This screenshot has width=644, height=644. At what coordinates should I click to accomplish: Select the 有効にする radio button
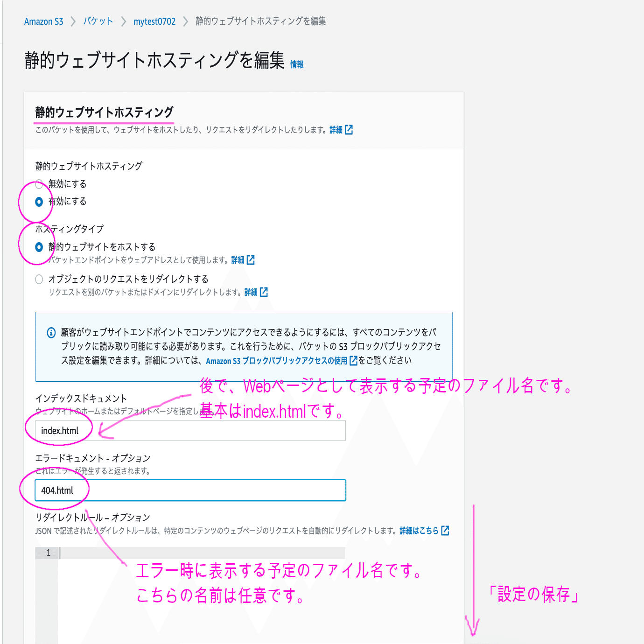point(39,201)
